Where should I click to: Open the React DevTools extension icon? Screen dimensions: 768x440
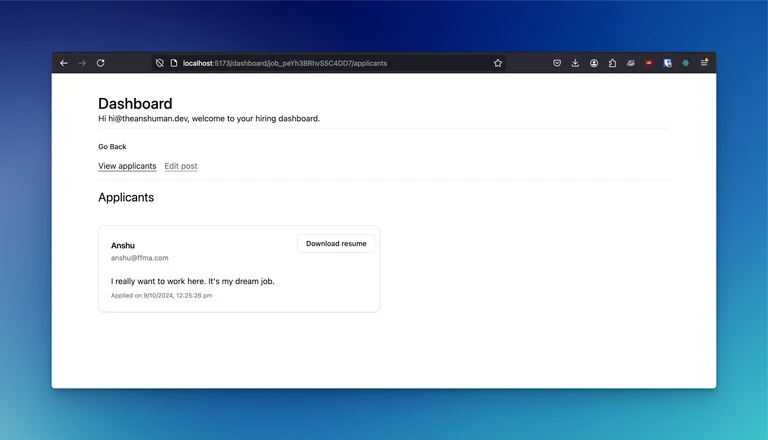[x=686, y=63]
